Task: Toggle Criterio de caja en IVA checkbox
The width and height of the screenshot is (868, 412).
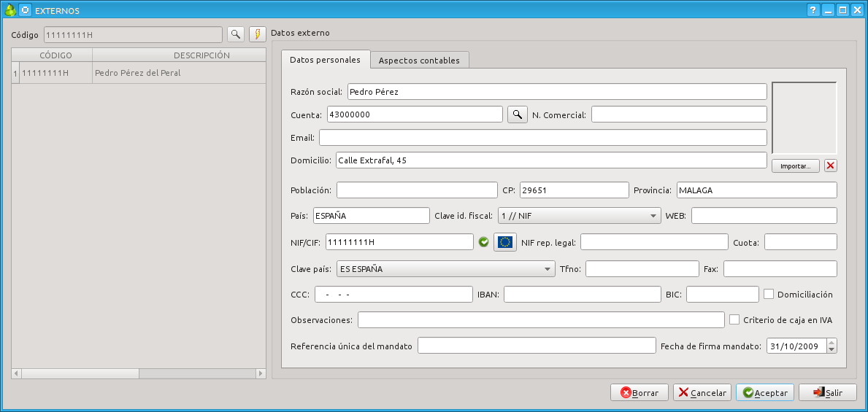Action: 734,319
